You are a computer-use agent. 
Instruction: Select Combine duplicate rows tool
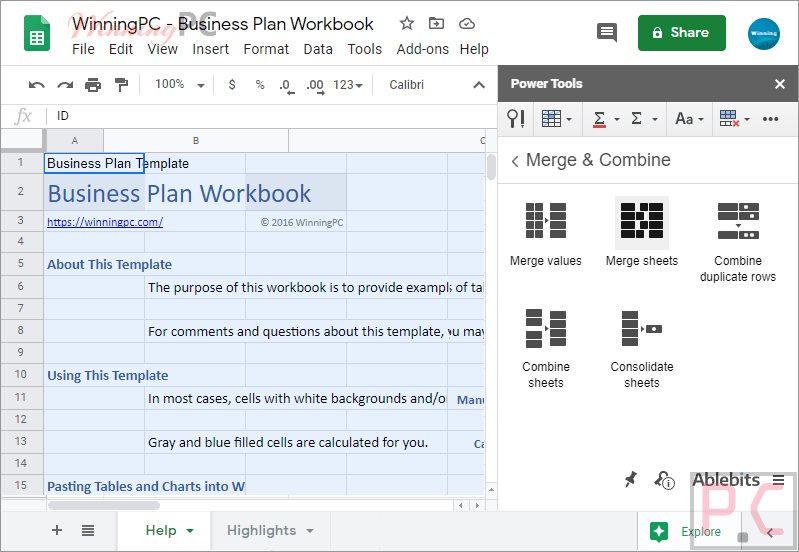pos(738,242)
